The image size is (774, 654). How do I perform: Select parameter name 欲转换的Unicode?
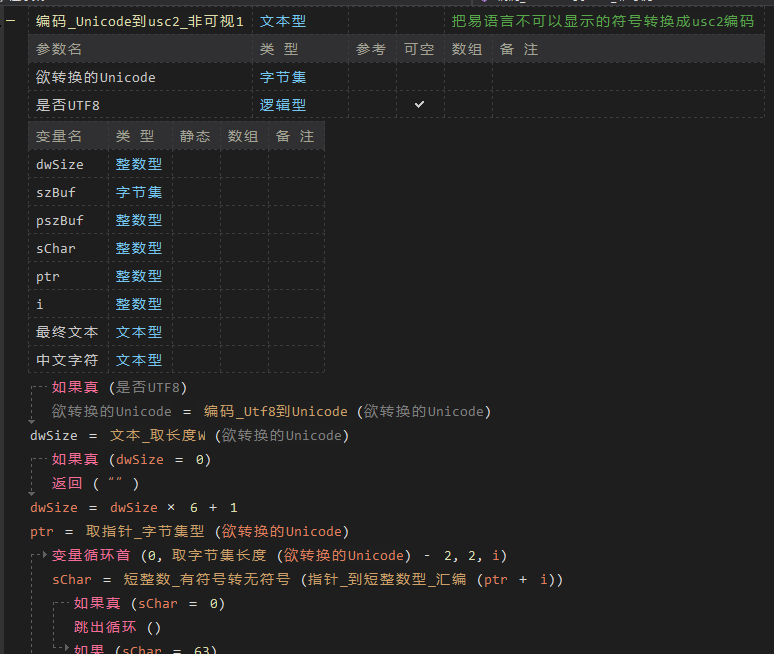point(96,77)
